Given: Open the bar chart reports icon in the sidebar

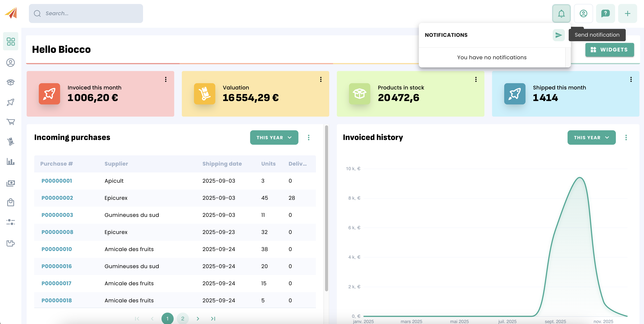Looking at the screenshot, I should (11, 161).
